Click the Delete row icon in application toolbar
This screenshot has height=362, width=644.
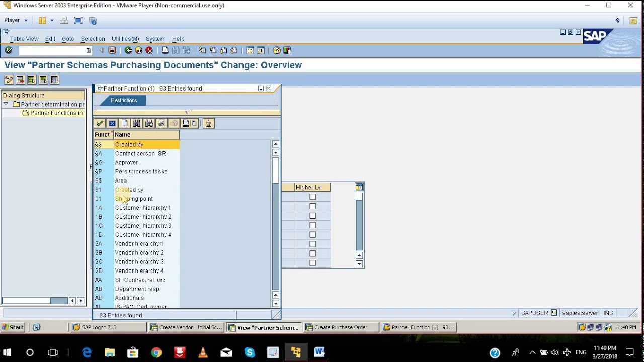click(20, 80)
